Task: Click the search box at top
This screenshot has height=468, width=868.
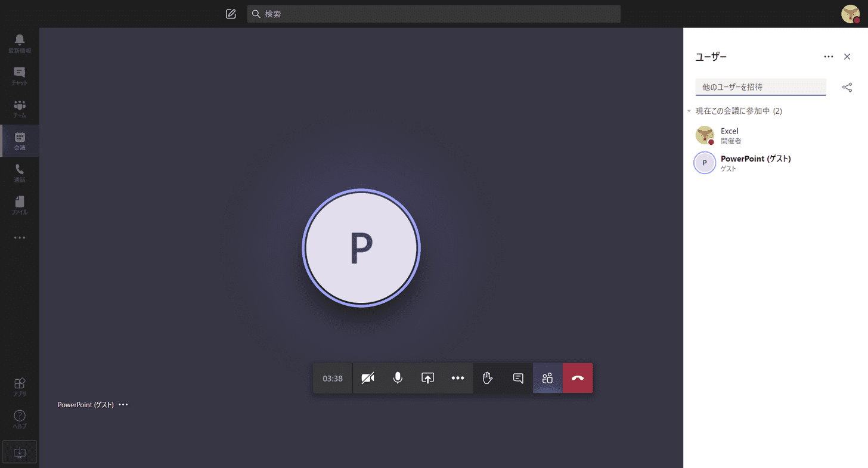Action: coord(433,14)
